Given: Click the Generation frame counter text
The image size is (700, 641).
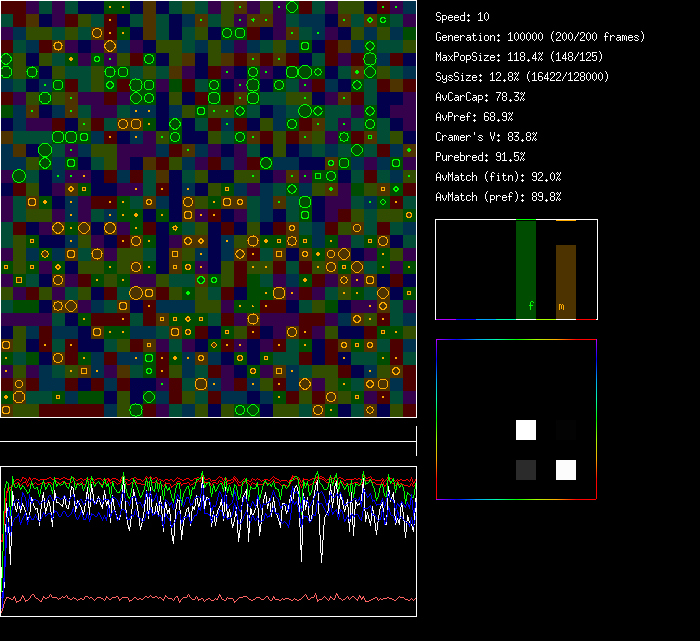Looking at the screenshot, I should click(x=540, y=37).
